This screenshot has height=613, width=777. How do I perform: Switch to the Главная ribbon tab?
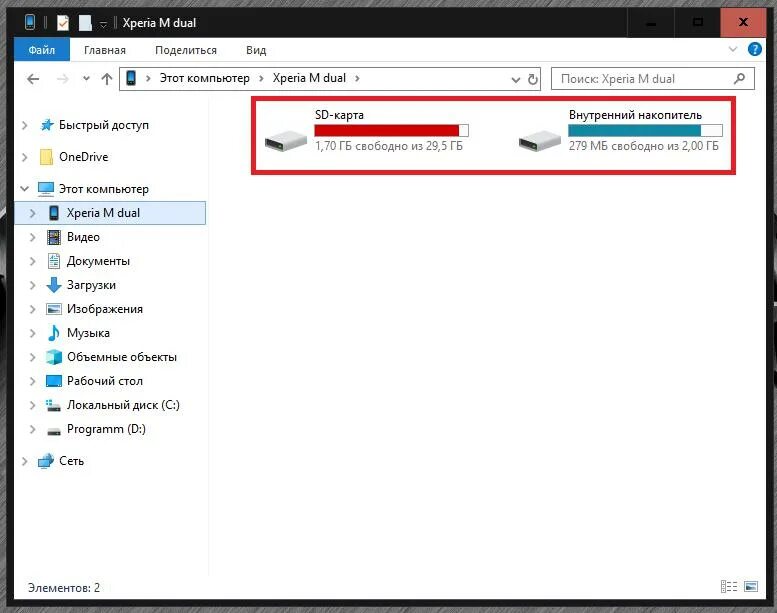(x=105, y=50)
